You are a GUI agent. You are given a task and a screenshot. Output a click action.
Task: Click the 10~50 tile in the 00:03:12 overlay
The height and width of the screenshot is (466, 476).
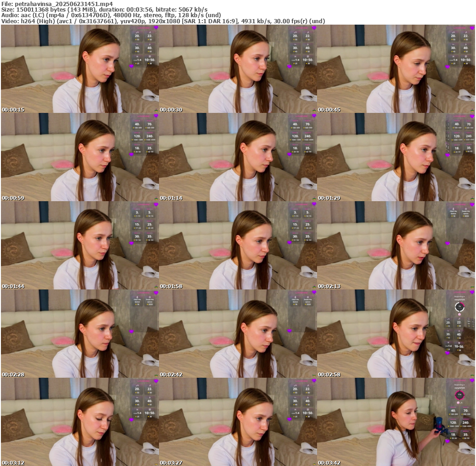(150, 413)
